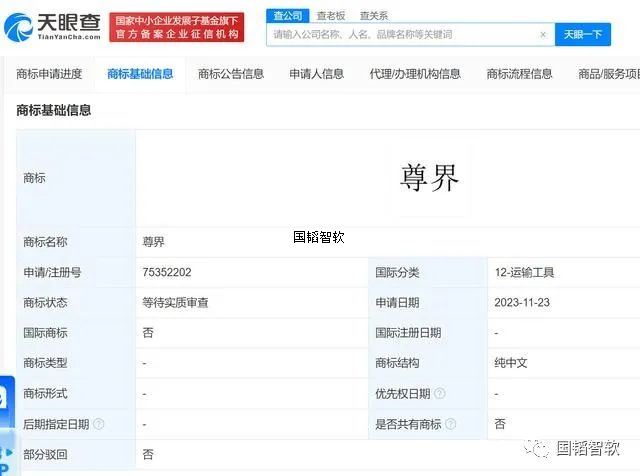Click the 商标状态 label

[45, 303]
